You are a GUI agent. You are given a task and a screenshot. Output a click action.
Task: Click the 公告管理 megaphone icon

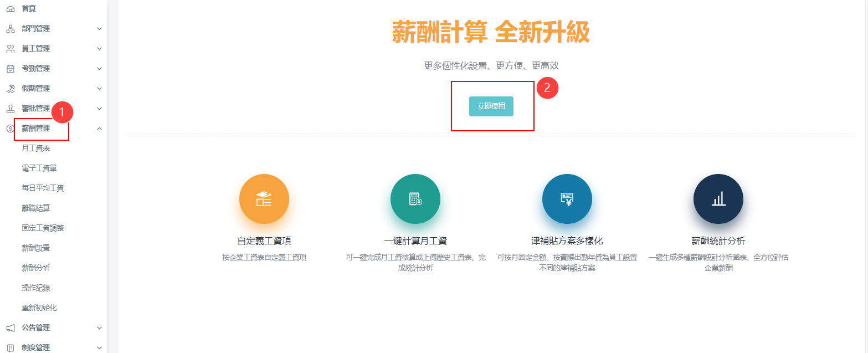click(10, 328)
